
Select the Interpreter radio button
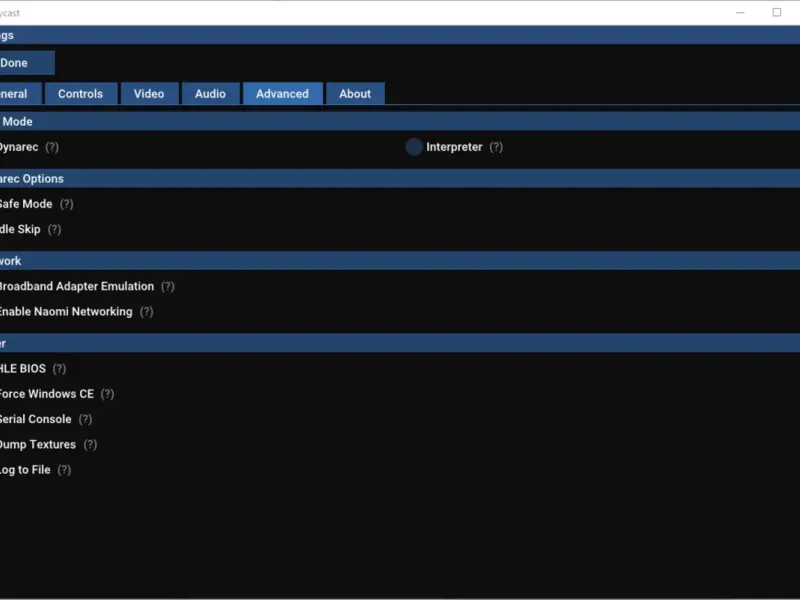414,147
